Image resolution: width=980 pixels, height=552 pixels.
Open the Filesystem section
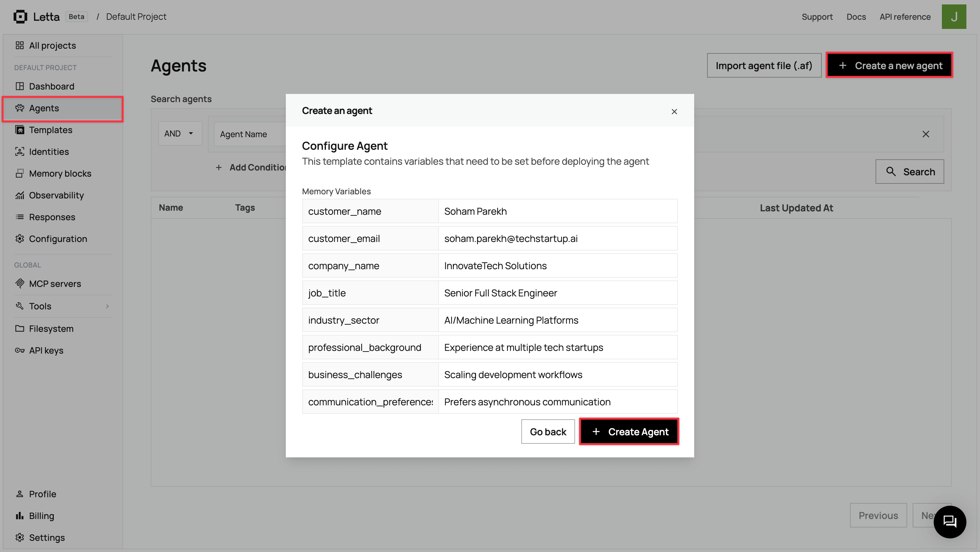tap(51, 328)
